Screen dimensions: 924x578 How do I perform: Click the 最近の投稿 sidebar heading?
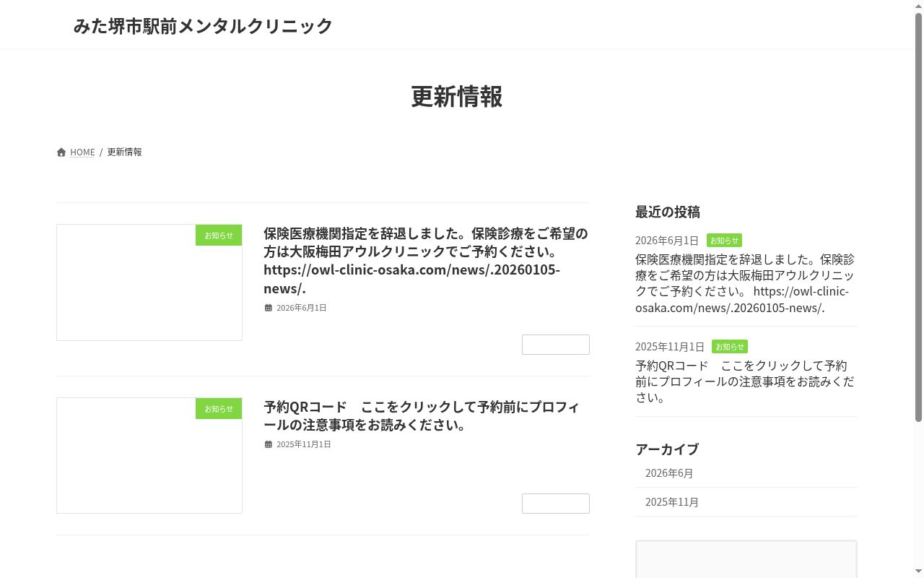pos(668,212)
